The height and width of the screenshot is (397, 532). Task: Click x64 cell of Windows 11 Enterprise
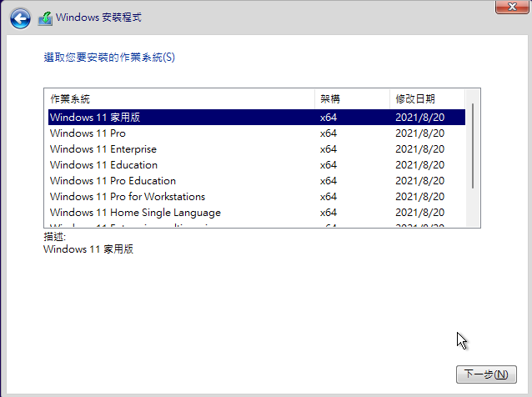329,149
